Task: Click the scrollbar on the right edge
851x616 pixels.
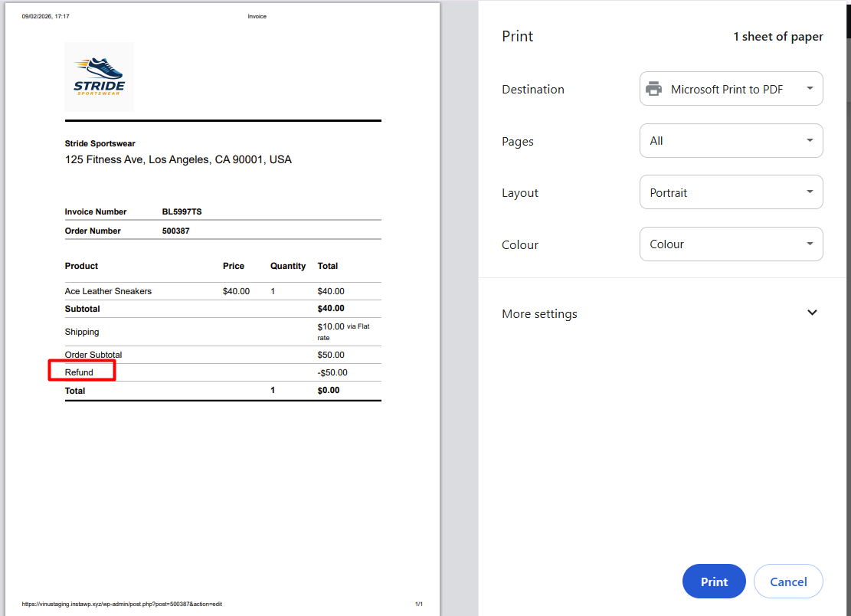Action: (x=846, y=19)
